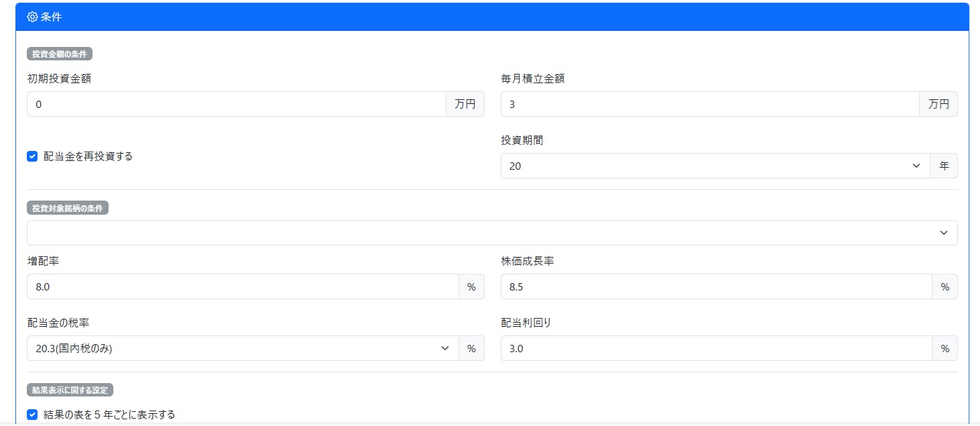Uncheck 結果の表を5年ごとに表示する checkbox
The height and width of the screenshot is (426, 980).
[x=32, y=415]
